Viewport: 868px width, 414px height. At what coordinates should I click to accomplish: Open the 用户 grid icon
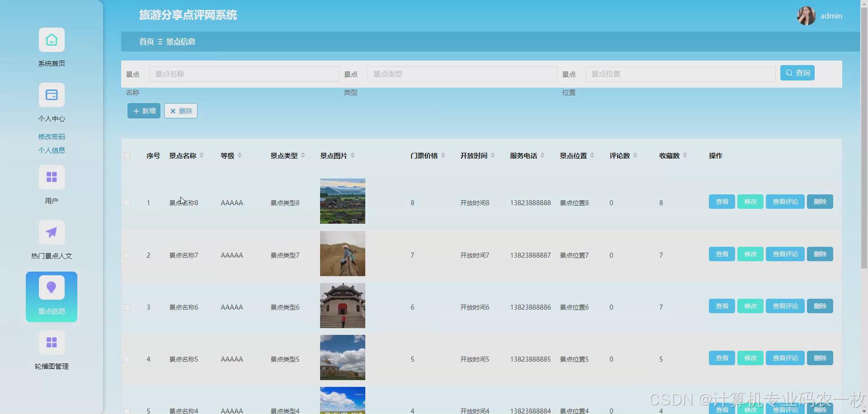tap(52, 177)
